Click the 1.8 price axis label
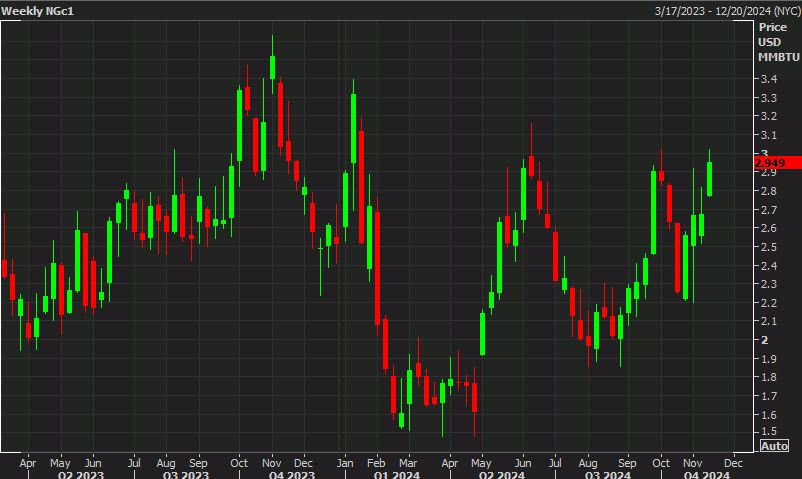The width and height of the screenshot is (802, 479). 769,377
